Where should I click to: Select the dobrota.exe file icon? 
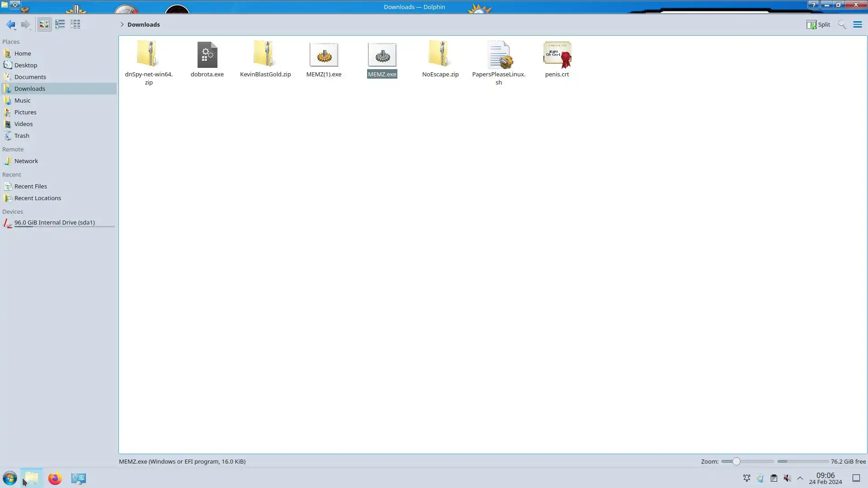click(x=207, y=55)
